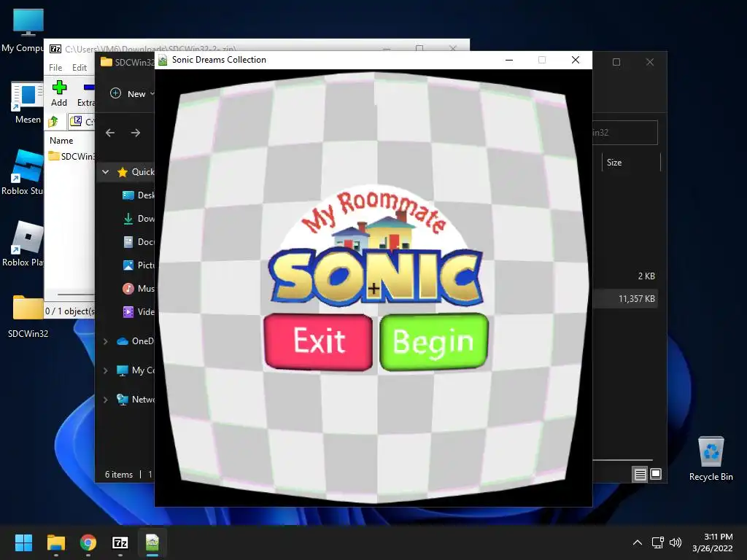Switch to Sonic Dreams Collection on the taskbar
The height and width of the screenshot is (560, 747).
(152, 542)
